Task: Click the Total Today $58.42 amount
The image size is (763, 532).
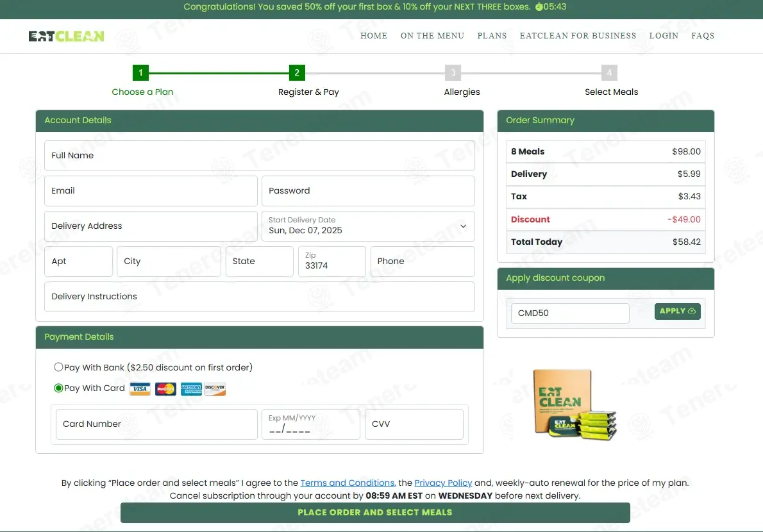Action: point(687,242)
